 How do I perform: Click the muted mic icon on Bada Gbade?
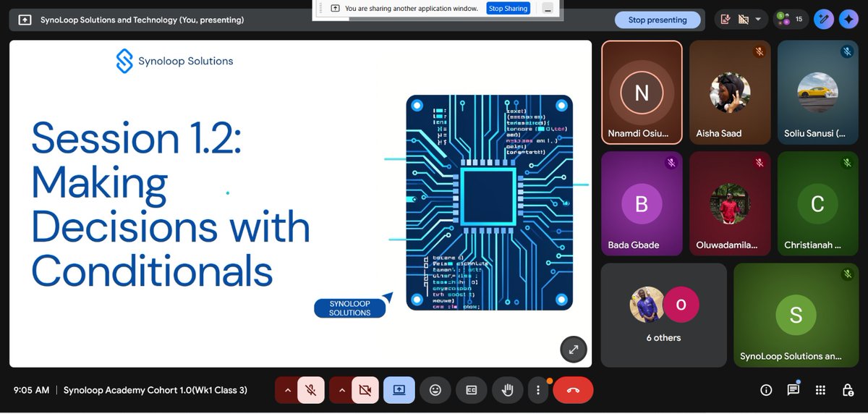click(x=671, y=163)
